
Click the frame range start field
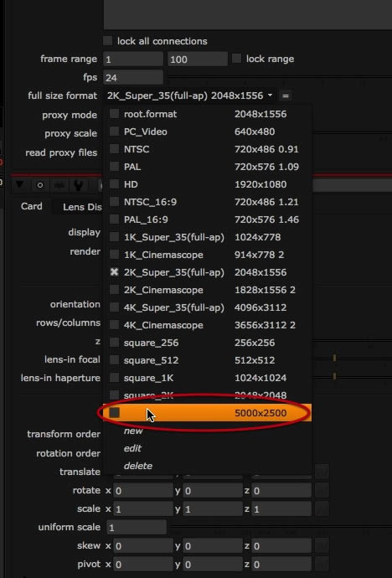133,59
